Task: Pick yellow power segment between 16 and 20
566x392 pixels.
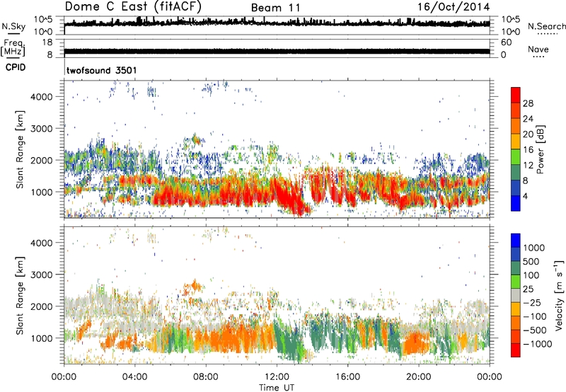Action: (x=516, y=142)
